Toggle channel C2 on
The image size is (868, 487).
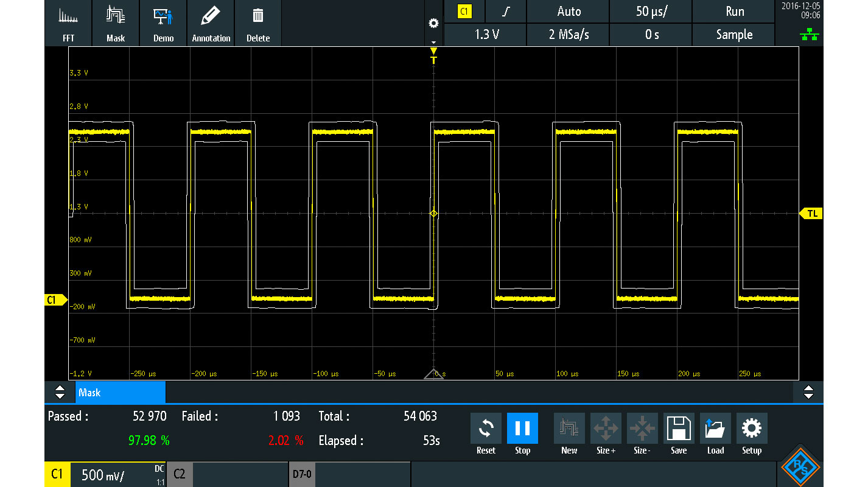(227, 474)
